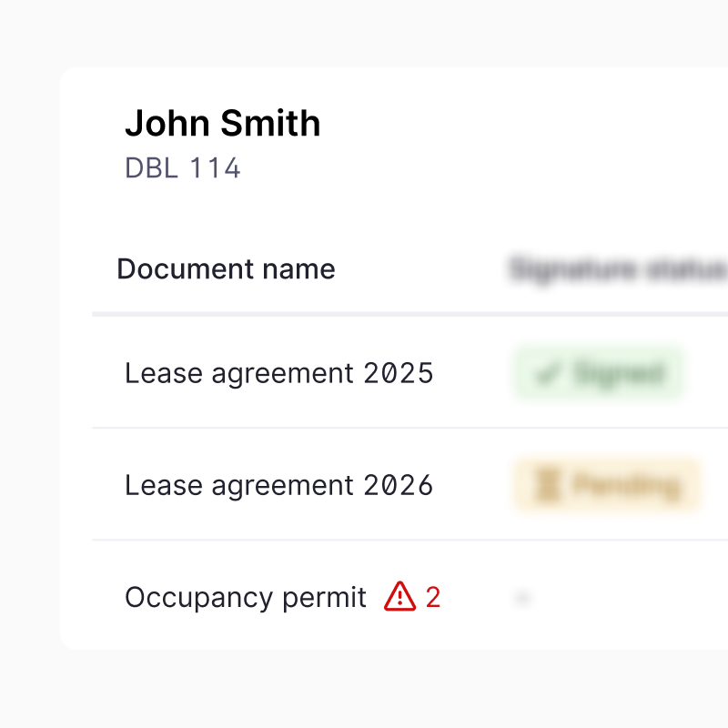Sort by Signature status column header
The height and width of the screenshot is (728, 728).
coord(619,268)
